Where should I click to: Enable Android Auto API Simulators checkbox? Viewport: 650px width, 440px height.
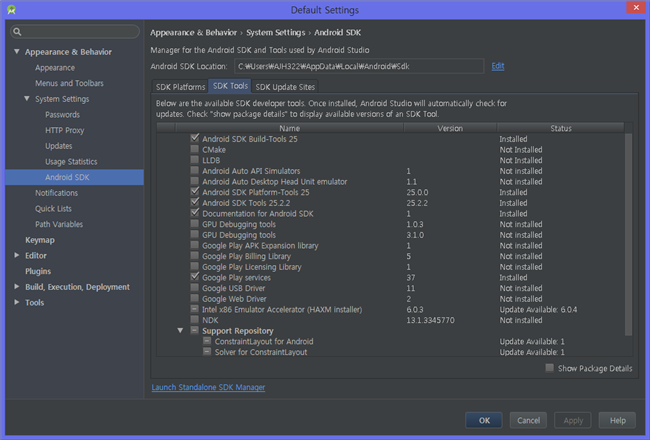194,170
